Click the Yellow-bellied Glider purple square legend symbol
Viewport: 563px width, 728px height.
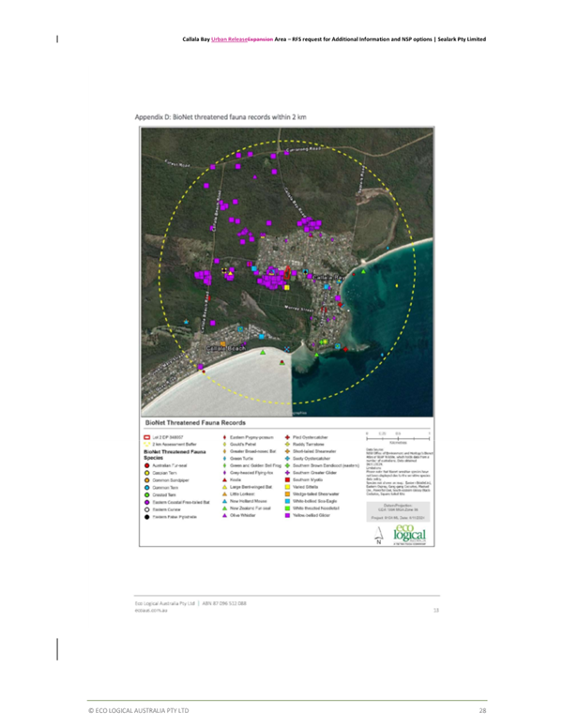pyautogui.click(x=287, y=515)
